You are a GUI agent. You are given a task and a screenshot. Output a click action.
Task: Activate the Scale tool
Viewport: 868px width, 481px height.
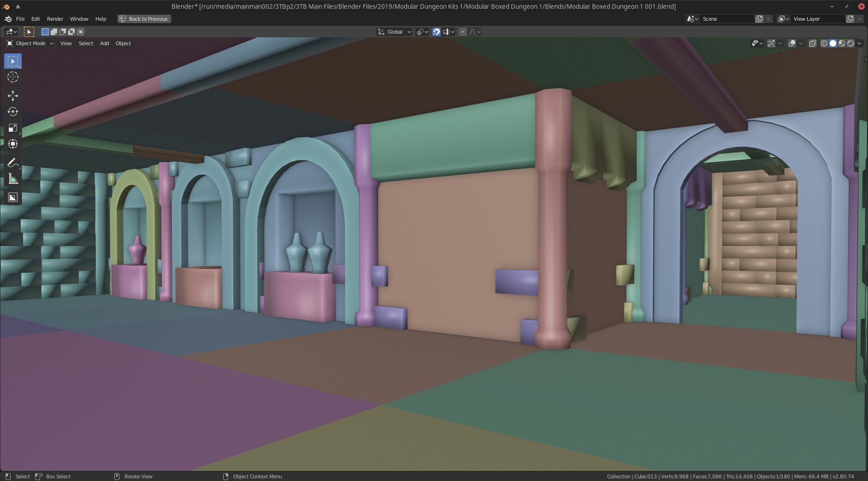[x=12, y=128]
